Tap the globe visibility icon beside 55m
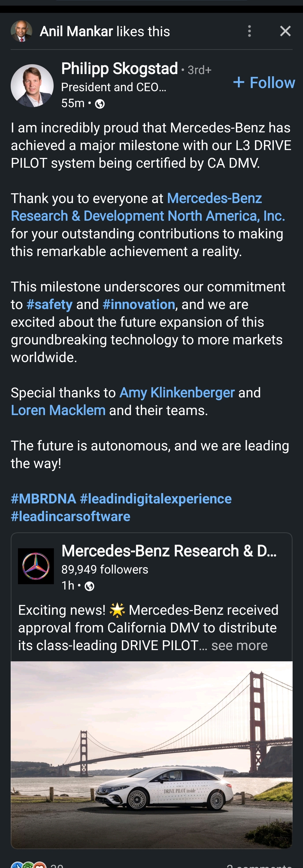 point(100,104)
